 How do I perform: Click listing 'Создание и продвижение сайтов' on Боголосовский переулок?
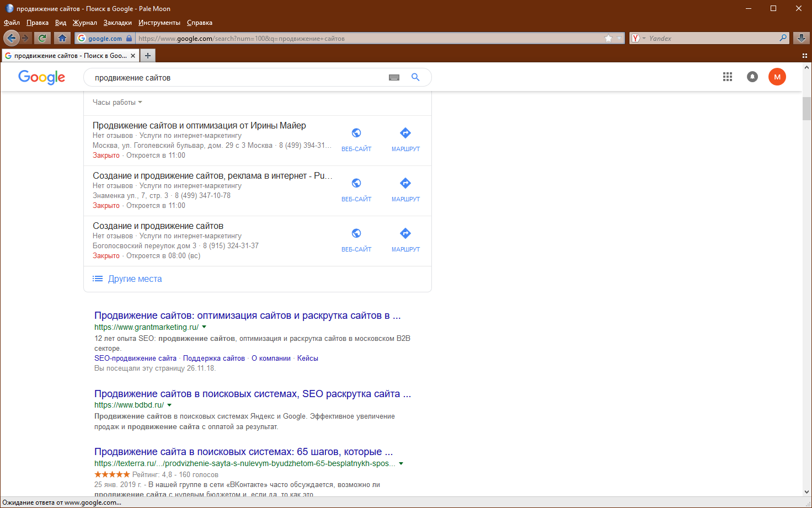point(158,226)
